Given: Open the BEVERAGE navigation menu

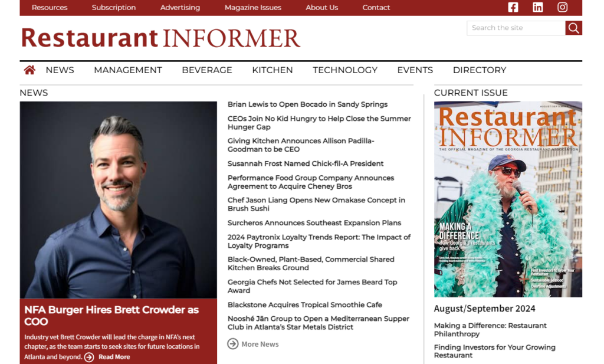Looking at the screenshot, I should [207, 70].
